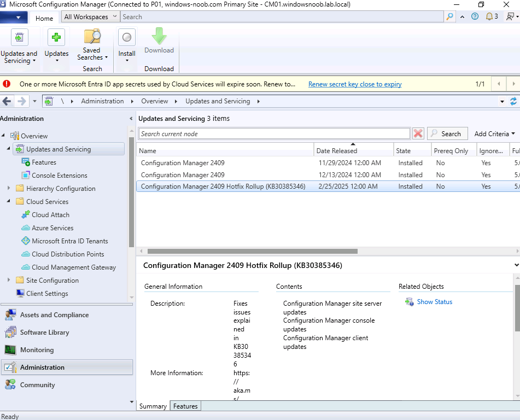
Task: Select Features node in the tree
Action: (44, 162)
